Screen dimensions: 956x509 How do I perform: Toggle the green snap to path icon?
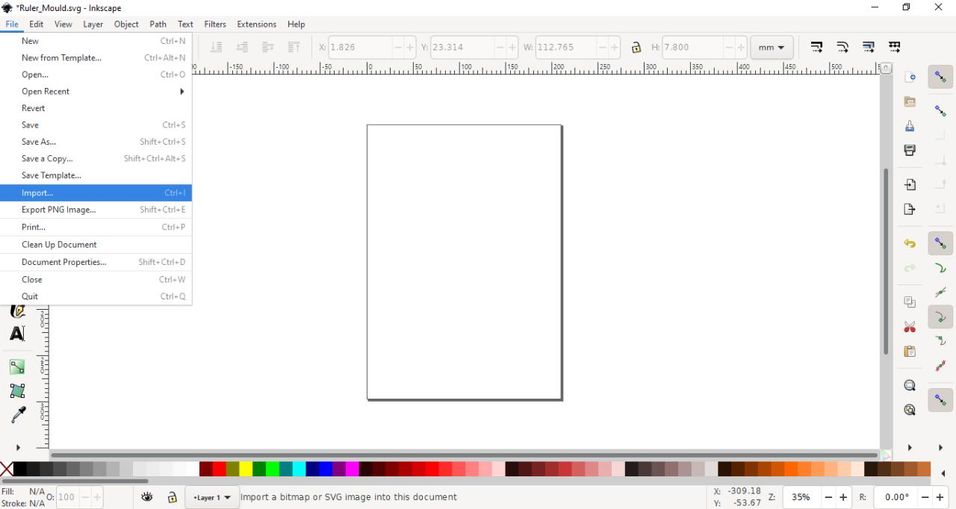coord(941,268)
